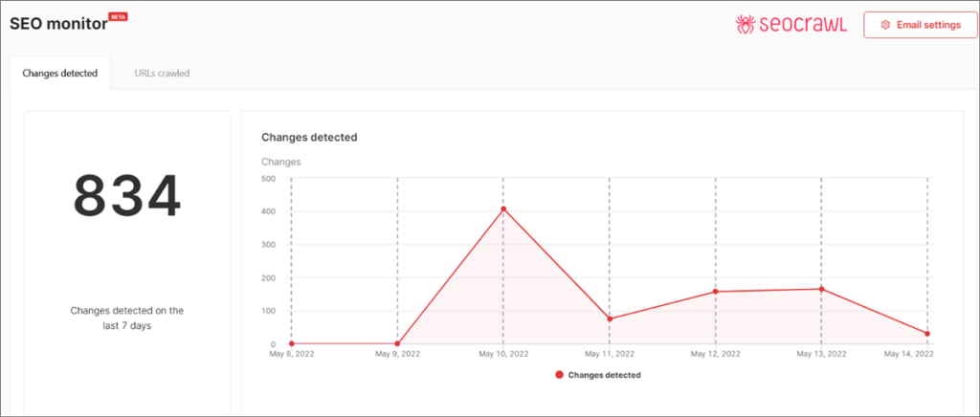Click the Changes axis label
980x417 pixels.
pos(281,162)
